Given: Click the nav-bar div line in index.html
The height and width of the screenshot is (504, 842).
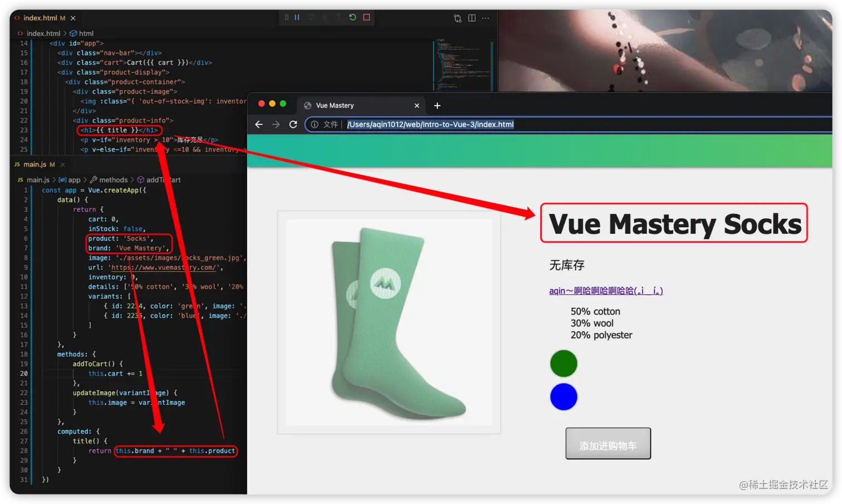Looking at the screenshot, I should pyautogui.click(x=109, y=53).
